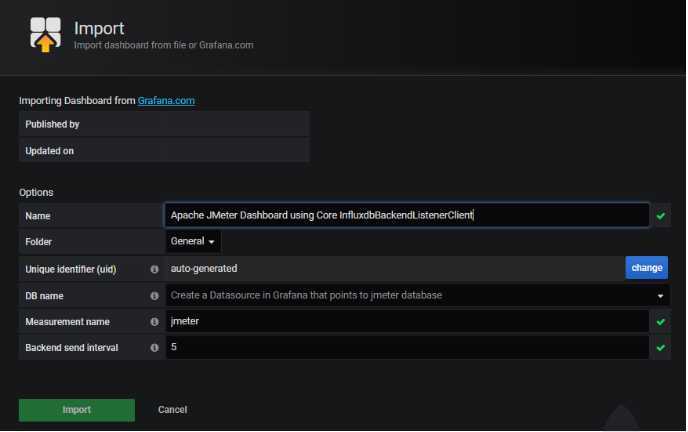Click the info icon beside Unique identifier (uid)

coord(154,269)
